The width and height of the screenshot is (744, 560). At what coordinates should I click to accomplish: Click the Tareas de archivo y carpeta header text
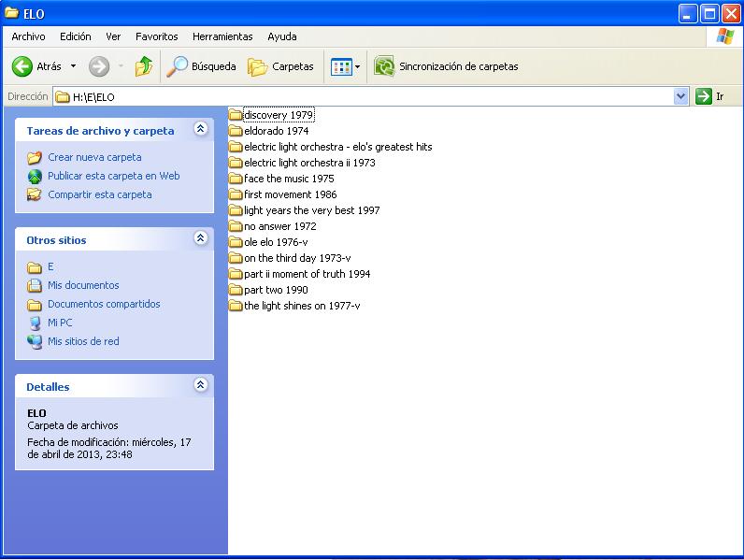pos(100,131)
